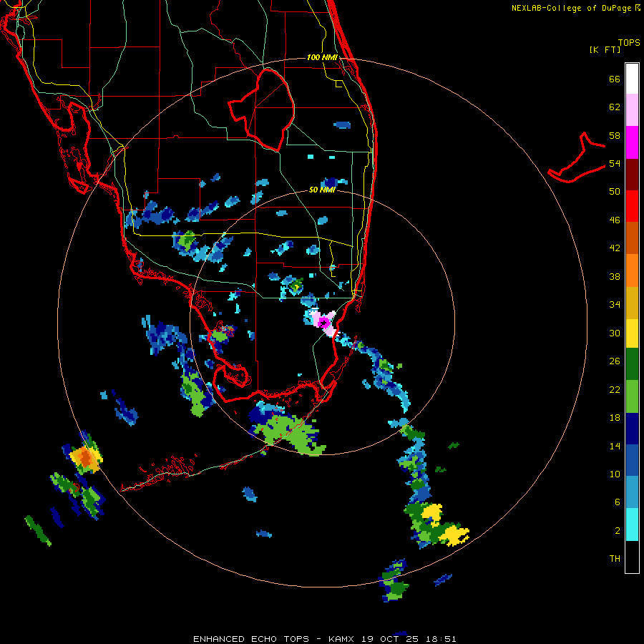This screenshot has height=644, width=644.
Task: Click the white swatch atop the tops legend
Action: pos(632,79)
